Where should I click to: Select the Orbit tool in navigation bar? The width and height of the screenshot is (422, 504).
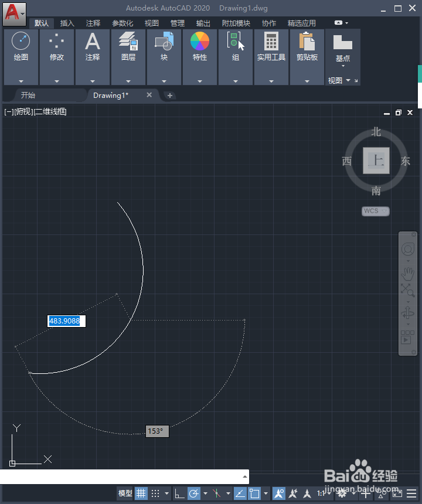click(x=408, y=312)
